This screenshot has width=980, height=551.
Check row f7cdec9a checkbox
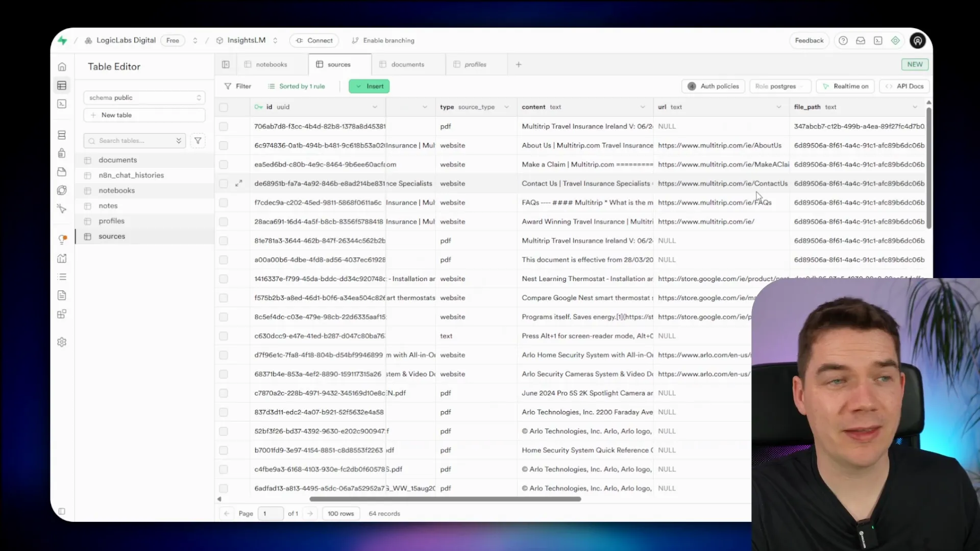tap(224, 203)
